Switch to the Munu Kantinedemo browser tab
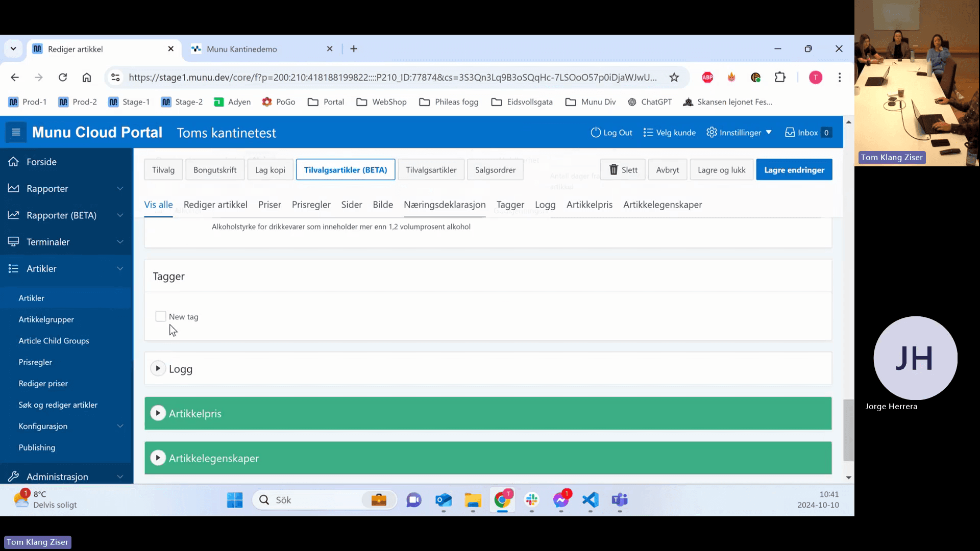 pos(262,49)
